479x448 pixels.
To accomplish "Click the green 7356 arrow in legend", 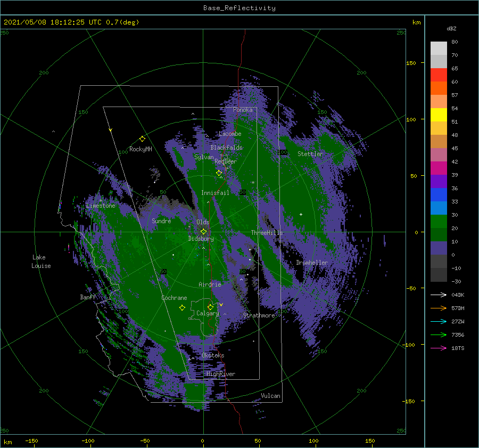I will coord(439,335).
